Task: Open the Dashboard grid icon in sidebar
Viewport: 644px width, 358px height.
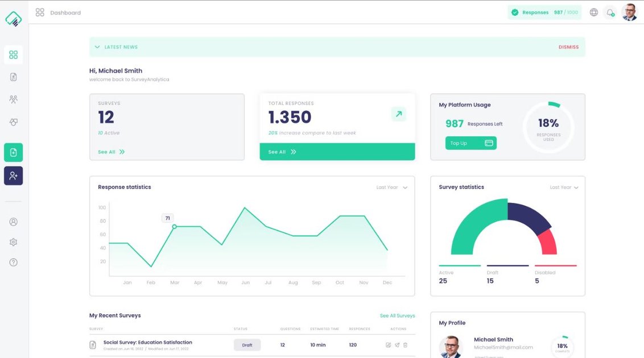Action: tap(14, 54)
